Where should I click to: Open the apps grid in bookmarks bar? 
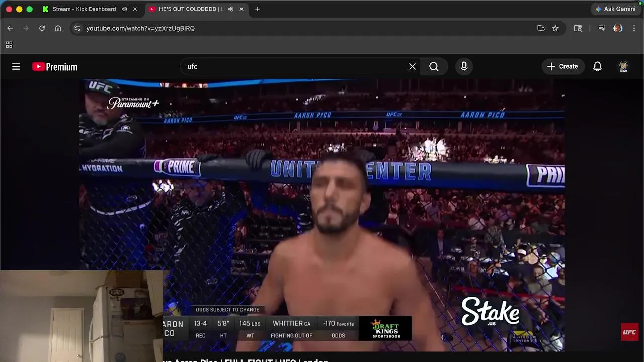coord(9,45)
